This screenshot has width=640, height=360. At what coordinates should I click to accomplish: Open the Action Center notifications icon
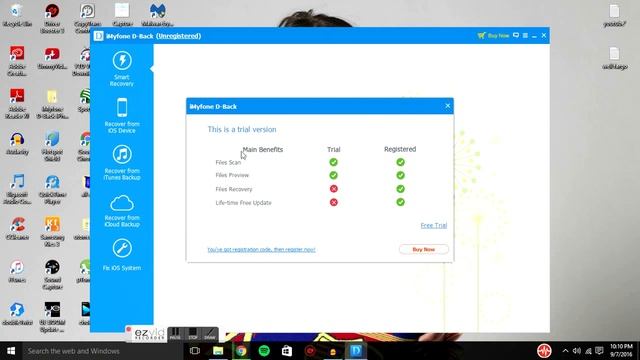(x=599, y=351)
